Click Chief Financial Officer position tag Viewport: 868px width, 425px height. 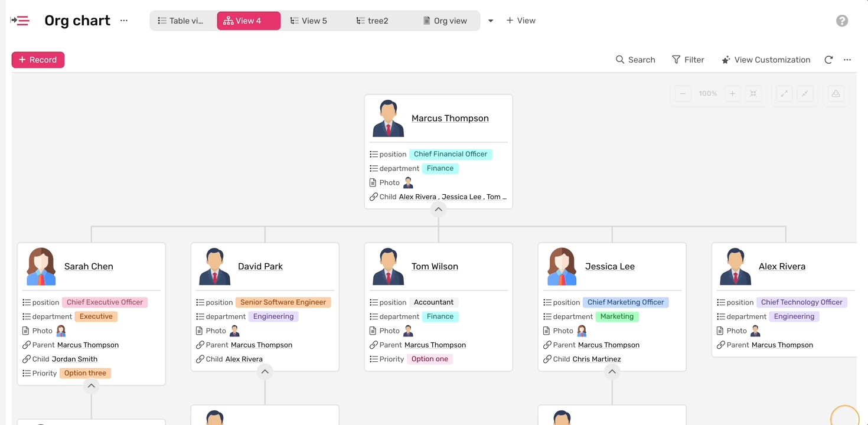[x=451, y=154]
